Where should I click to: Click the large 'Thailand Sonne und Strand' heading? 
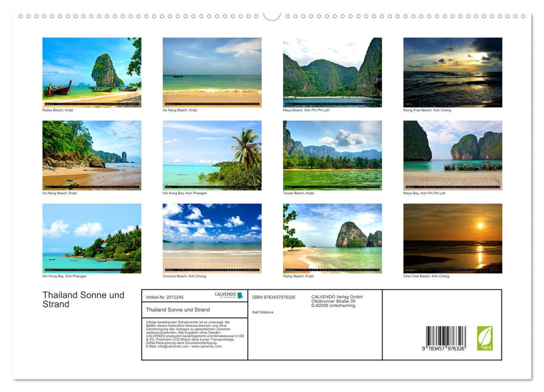pos(83,300)
